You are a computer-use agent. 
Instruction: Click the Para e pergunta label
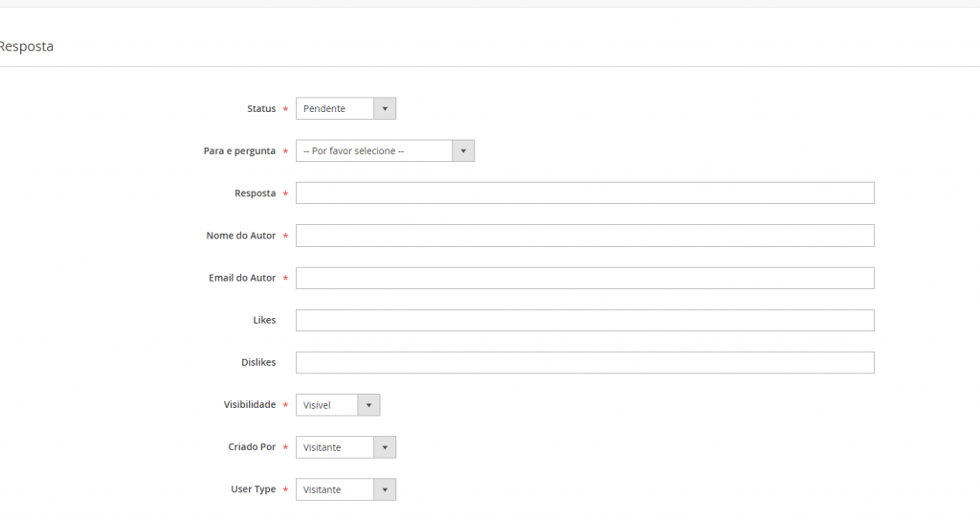tap(239, 151)
